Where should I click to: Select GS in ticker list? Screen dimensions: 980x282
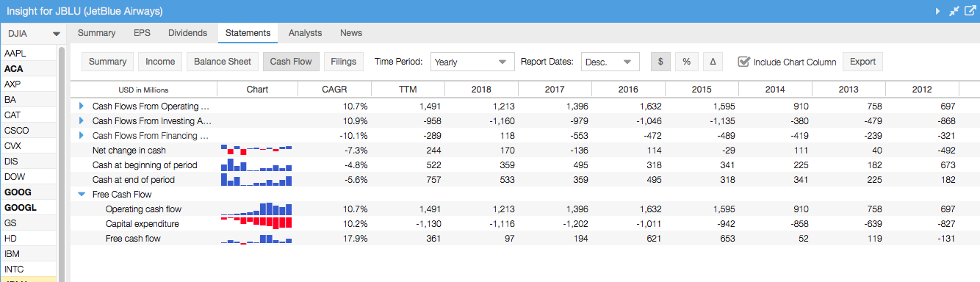[x=29, y=223]
